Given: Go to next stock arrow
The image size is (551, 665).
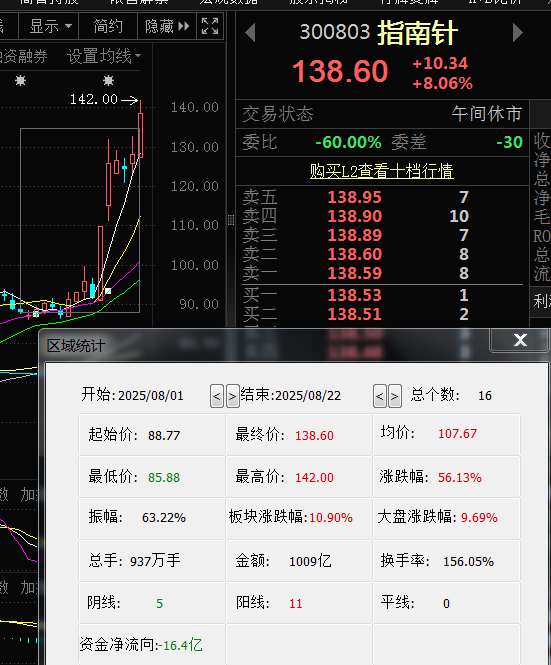Looking at the screenshot, I should [x=517, y=33].
